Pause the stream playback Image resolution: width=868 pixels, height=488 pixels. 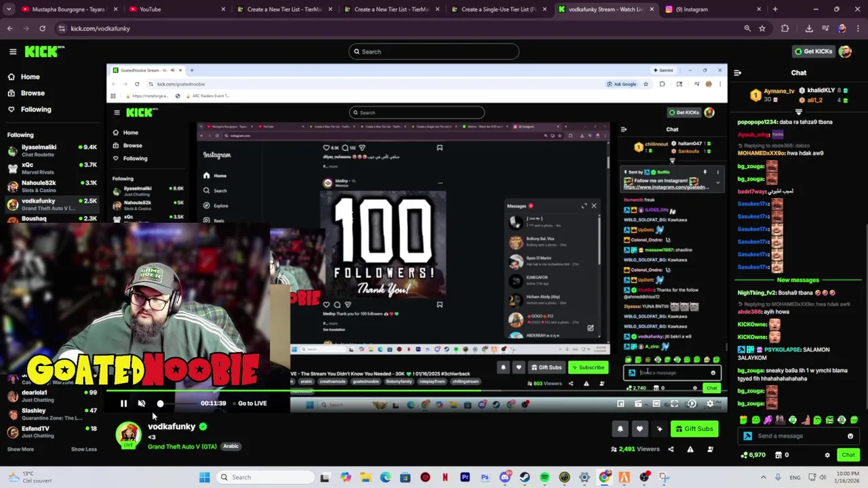(123, 403)
